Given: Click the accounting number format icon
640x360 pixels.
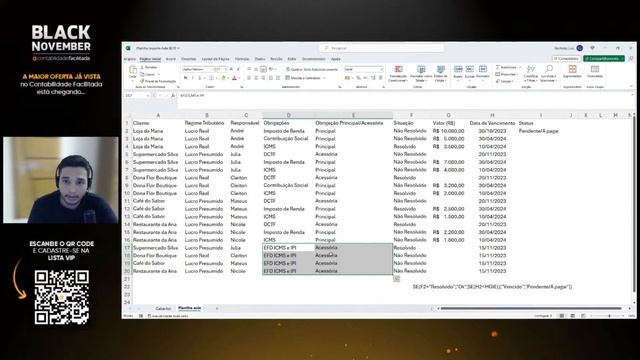Looking at the screenshot, I should point(348,78).
